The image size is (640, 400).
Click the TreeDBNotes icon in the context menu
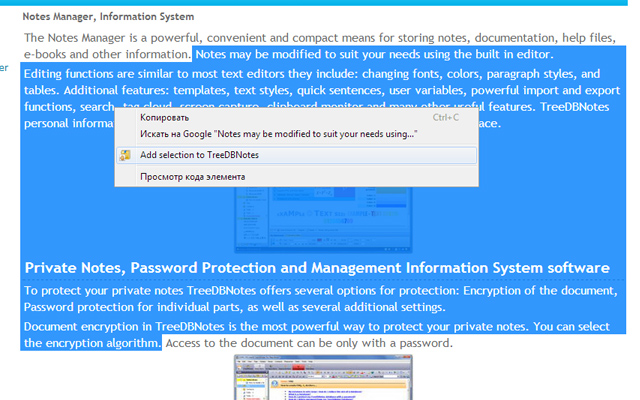click(x=125, y=155)
